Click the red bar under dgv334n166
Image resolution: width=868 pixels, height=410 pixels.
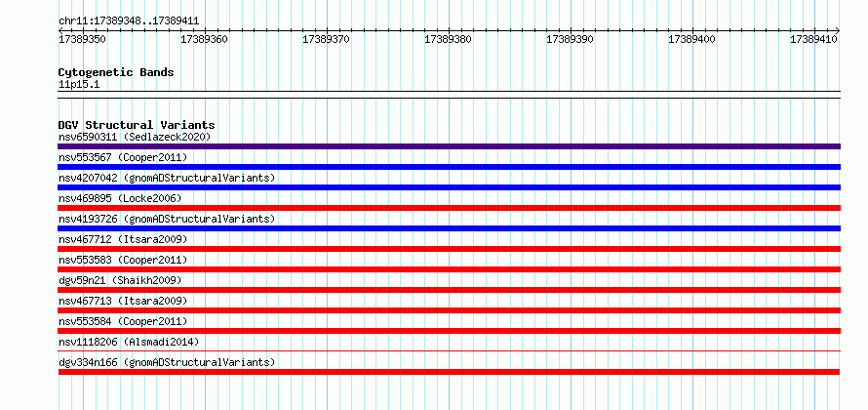click(449, 372)
